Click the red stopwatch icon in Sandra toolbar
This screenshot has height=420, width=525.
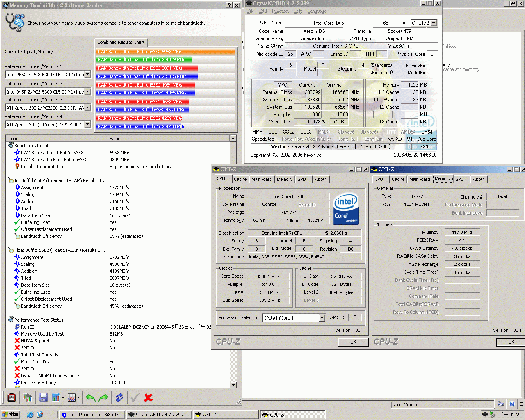point(11,397)
